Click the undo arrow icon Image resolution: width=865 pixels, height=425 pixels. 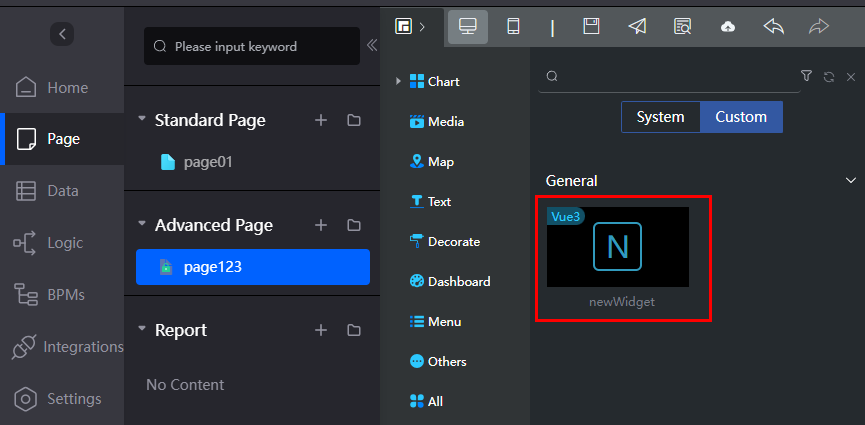[773, 26]
